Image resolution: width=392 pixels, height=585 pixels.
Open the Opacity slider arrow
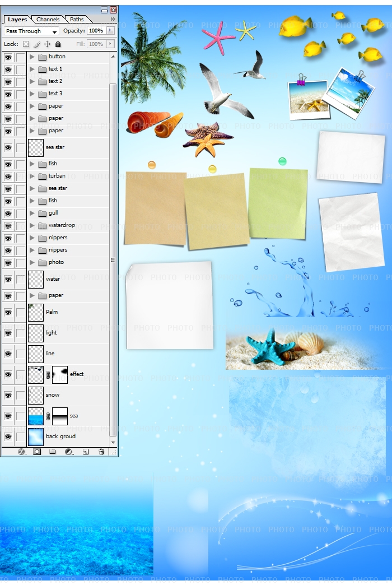(110, 31)
